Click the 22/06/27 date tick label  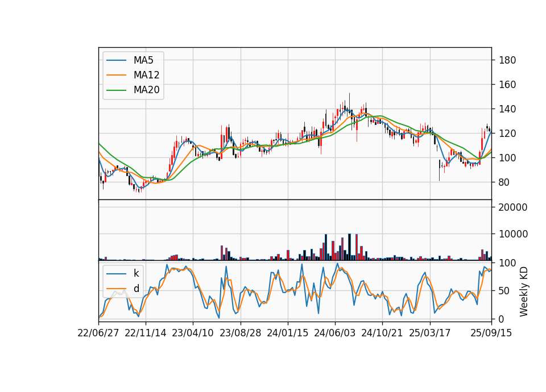98,333
